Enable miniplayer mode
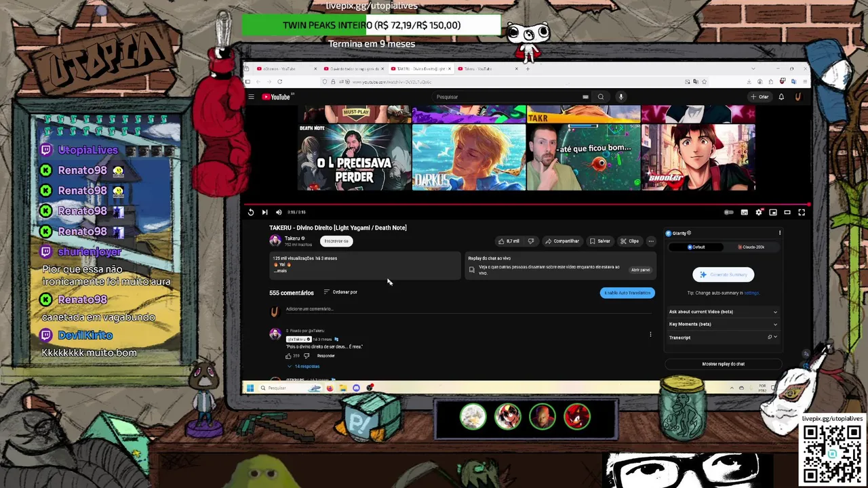This screenshot has width=868, height=488. click(773, 212)
